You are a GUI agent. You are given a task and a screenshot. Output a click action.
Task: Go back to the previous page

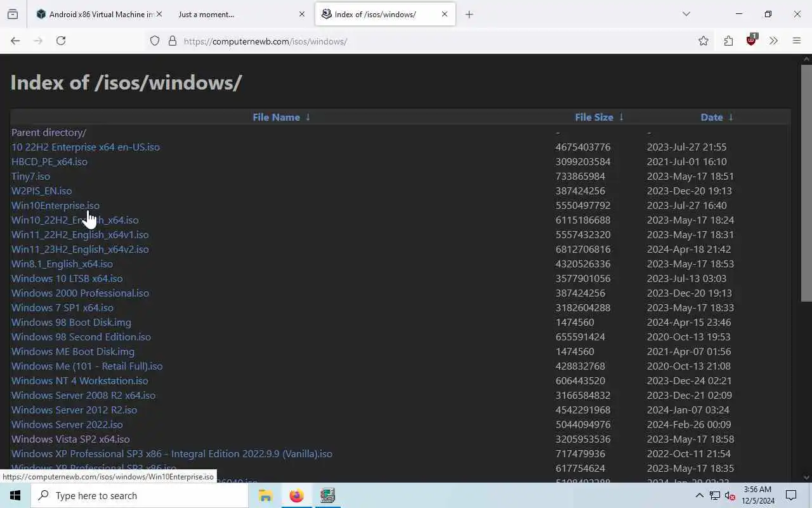click(15, 41)
